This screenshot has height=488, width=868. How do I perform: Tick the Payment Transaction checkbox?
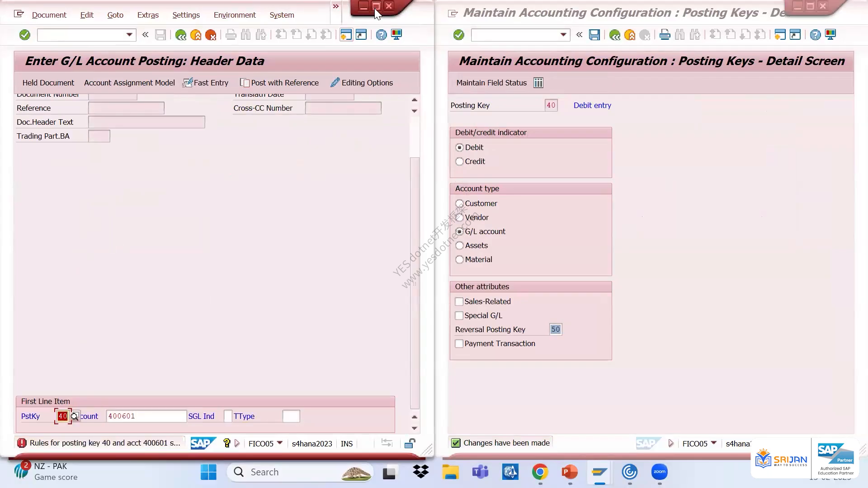459,343
